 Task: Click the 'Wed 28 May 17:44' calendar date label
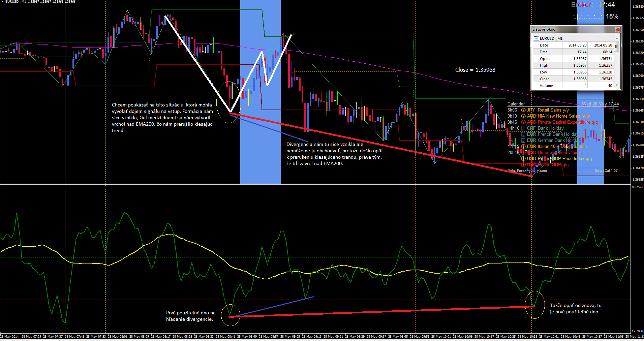pyautogui.click(x=600, y=104)
